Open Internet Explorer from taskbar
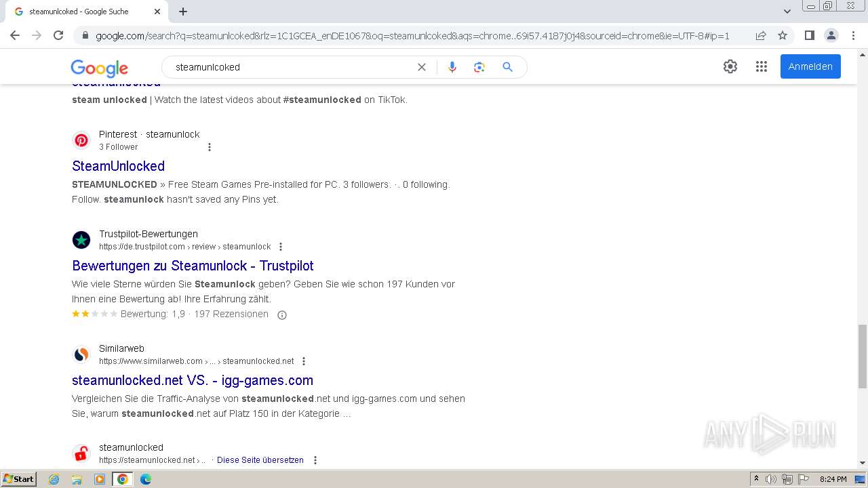868x488 pixels. point(54,479)
